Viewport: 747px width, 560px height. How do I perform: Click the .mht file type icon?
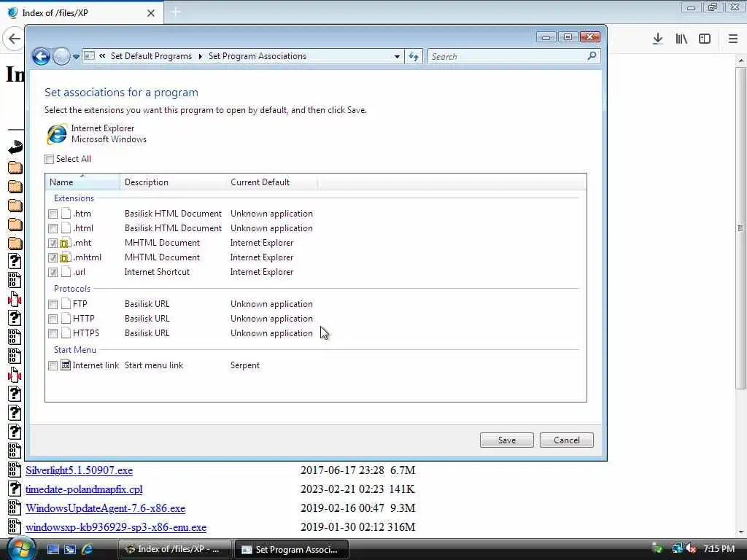click(x=65, y=243)
